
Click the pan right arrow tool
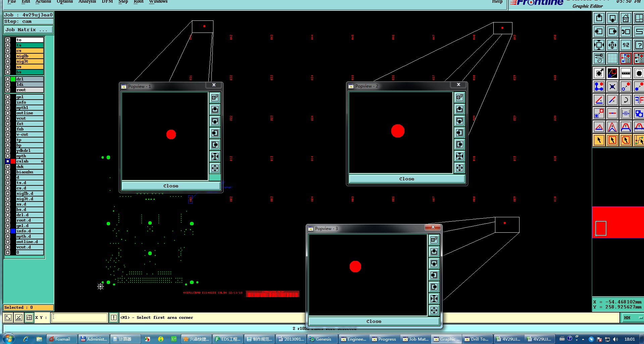tap(612, 32)
